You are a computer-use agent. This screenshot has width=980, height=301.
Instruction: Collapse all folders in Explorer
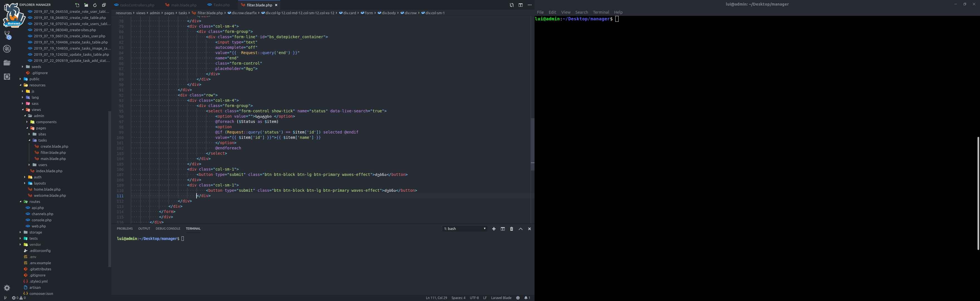[104, 5]
